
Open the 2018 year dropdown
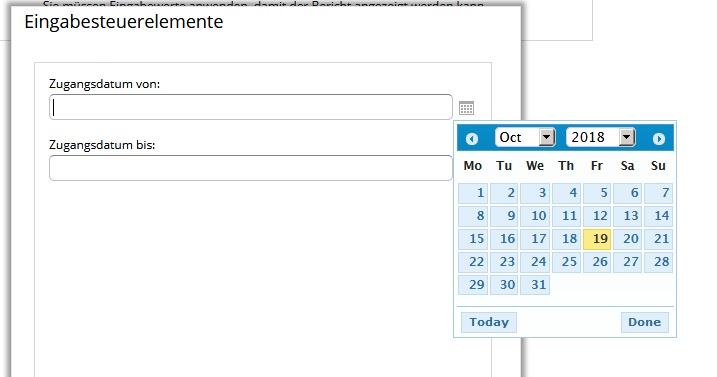click(x=601, y=137)
